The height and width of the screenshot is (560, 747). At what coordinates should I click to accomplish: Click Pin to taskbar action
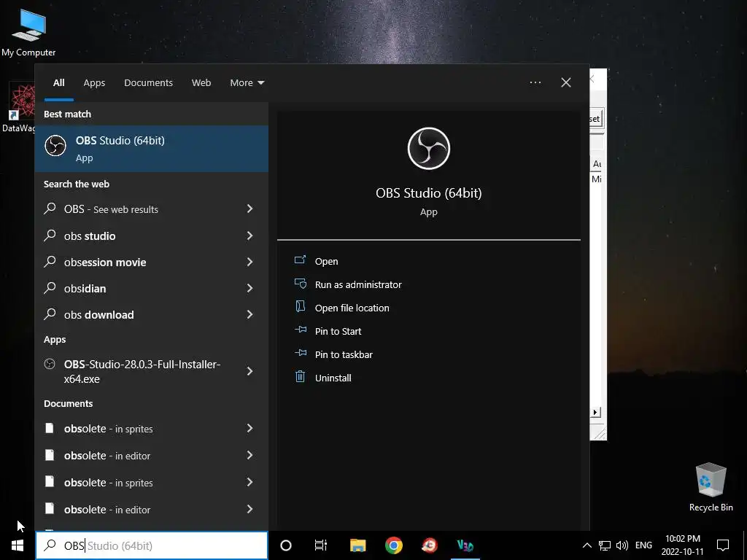pos(344,354)
